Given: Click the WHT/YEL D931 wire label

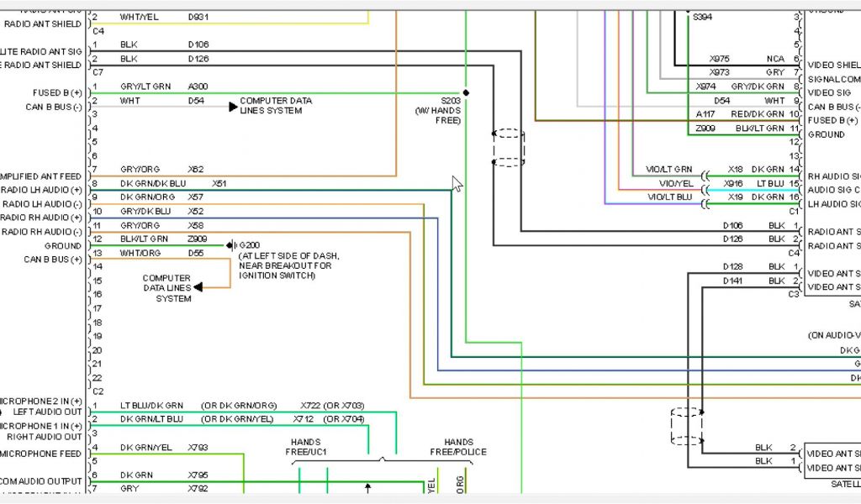Looking at the screenshot, I should [139, 17].
